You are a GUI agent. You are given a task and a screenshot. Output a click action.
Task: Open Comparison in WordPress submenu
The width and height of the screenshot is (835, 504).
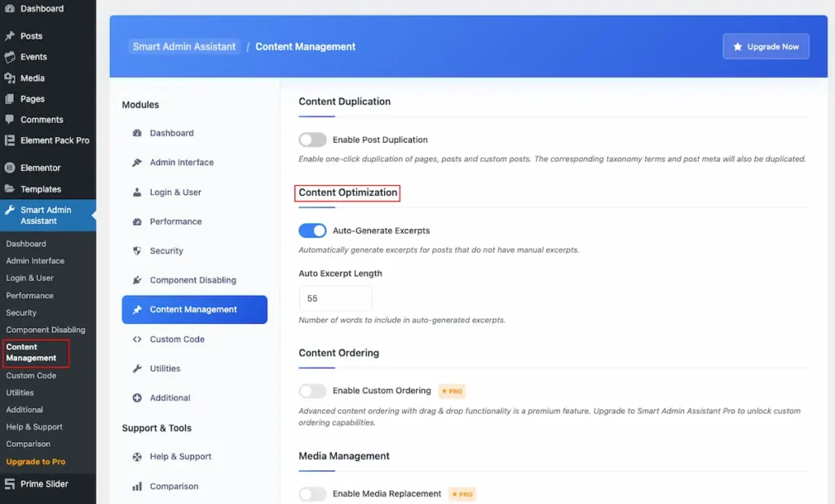click(29, 444)
